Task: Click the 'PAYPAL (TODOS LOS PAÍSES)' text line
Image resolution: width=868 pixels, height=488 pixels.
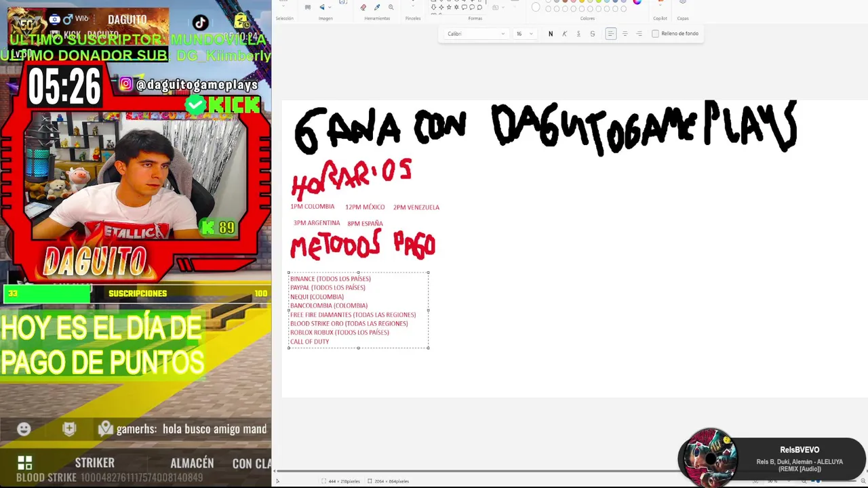Action: coord(328,287)
